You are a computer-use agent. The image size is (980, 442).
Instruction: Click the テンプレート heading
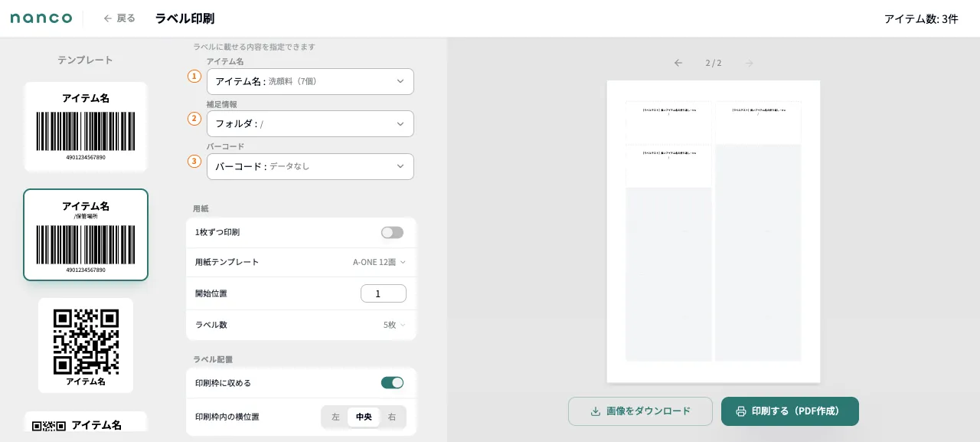(x=86, y=60)
